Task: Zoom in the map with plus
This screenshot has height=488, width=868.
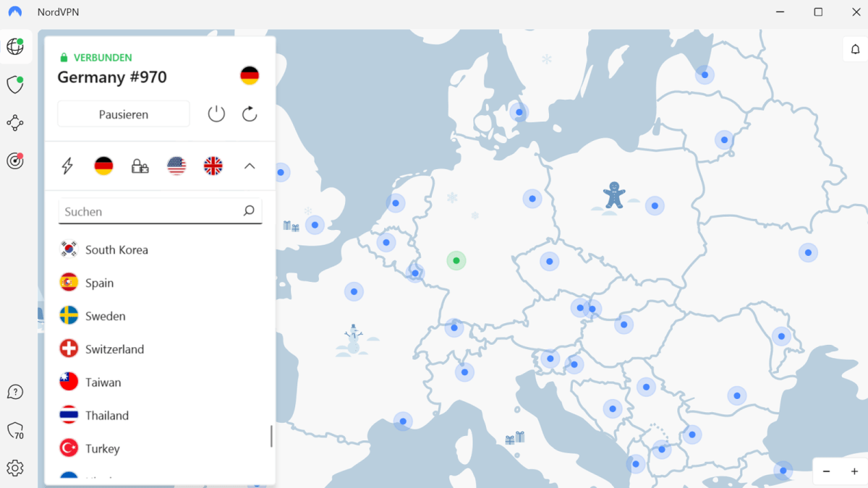Action: click(x=854, y=471)
